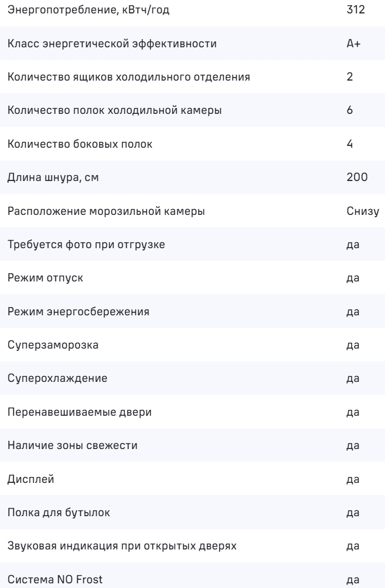Click the cord length value 200
Viewport: 385px width, 588px height.
[355, 178]
